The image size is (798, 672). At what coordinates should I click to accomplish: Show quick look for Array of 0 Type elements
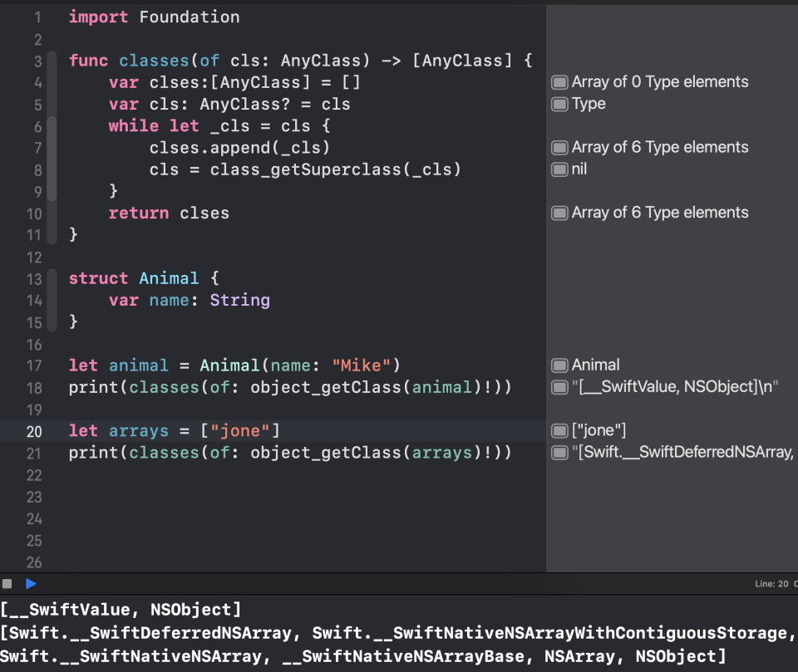tap(559, 82)
